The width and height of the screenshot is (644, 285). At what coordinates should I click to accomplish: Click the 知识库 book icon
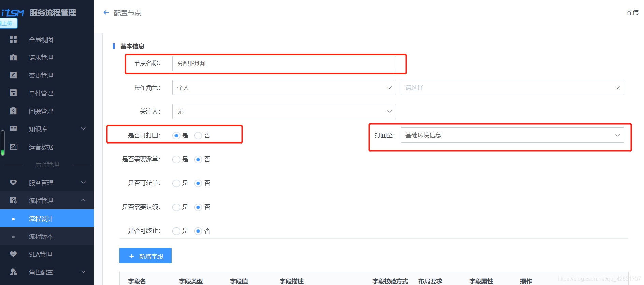point(13,129)
